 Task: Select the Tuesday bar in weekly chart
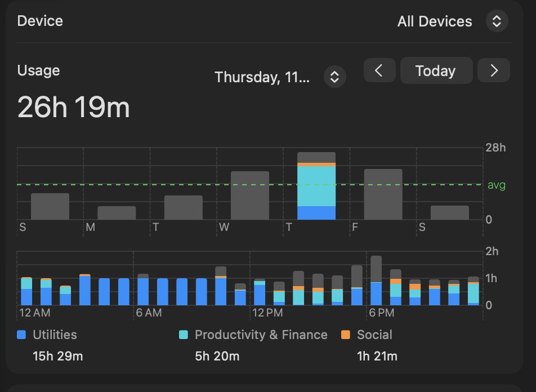coord(183,208)
